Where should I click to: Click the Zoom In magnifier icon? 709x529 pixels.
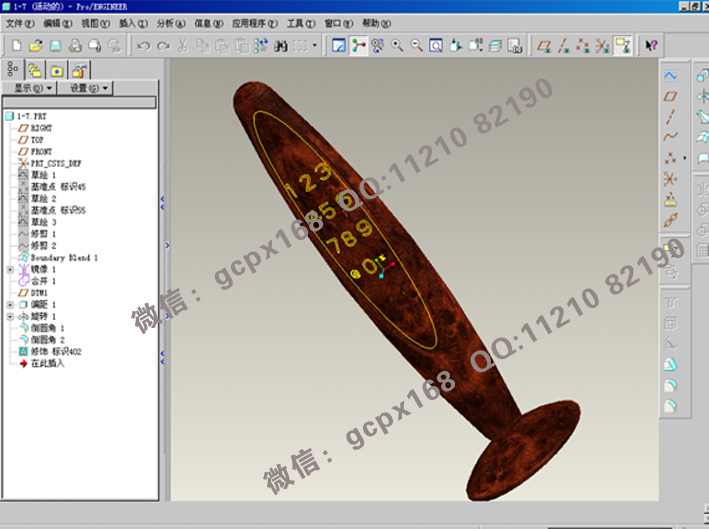pos(397,45)
